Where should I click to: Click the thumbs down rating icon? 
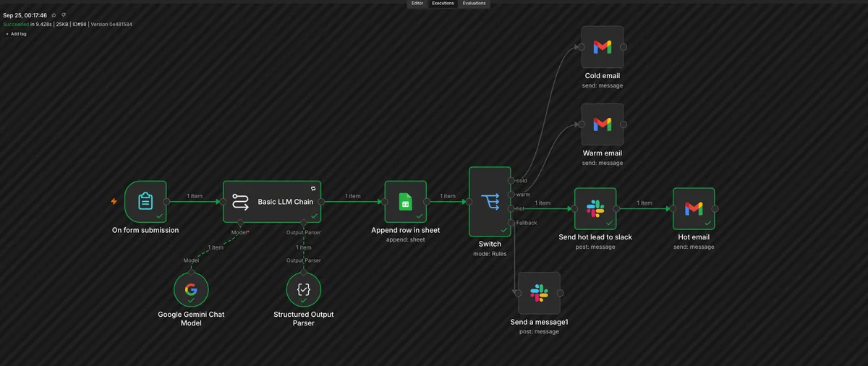coord(64,14)
